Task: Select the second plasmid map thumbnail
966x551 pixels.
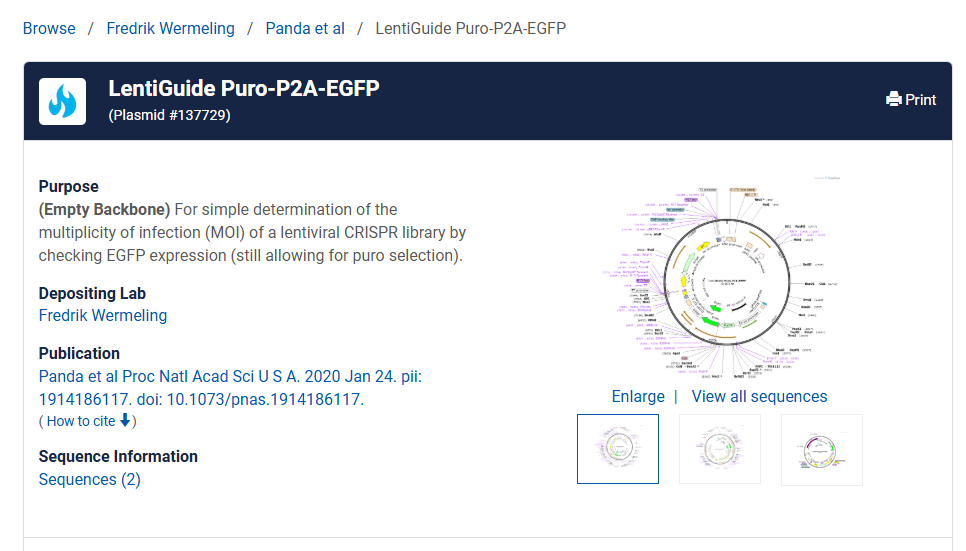Action: 720,449
